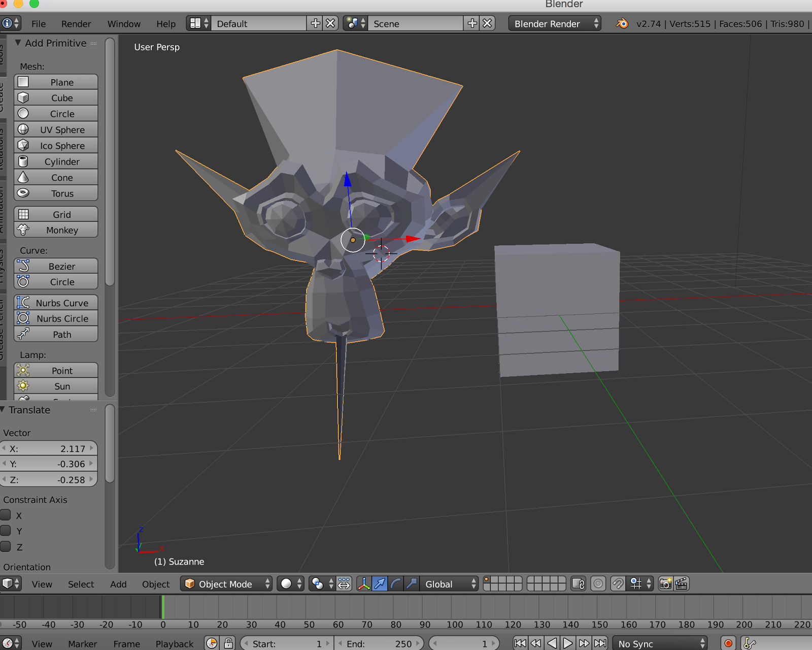
Task: Click the Cylinder primitive icon
Action: [x=23, y=161]
